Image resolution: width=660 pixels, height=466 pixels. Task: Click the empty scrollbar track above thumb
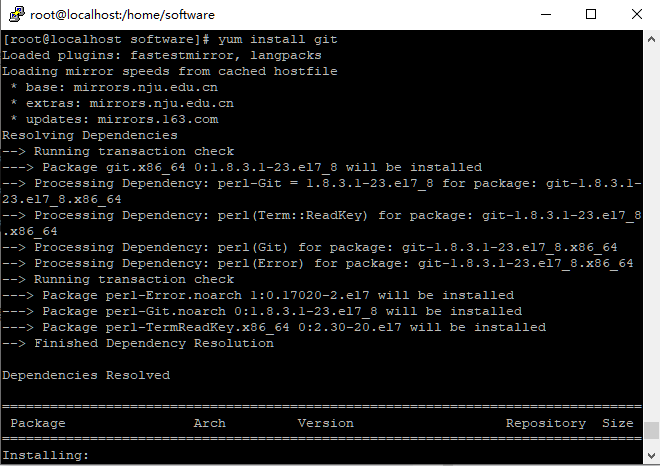(x=651, y=234)
